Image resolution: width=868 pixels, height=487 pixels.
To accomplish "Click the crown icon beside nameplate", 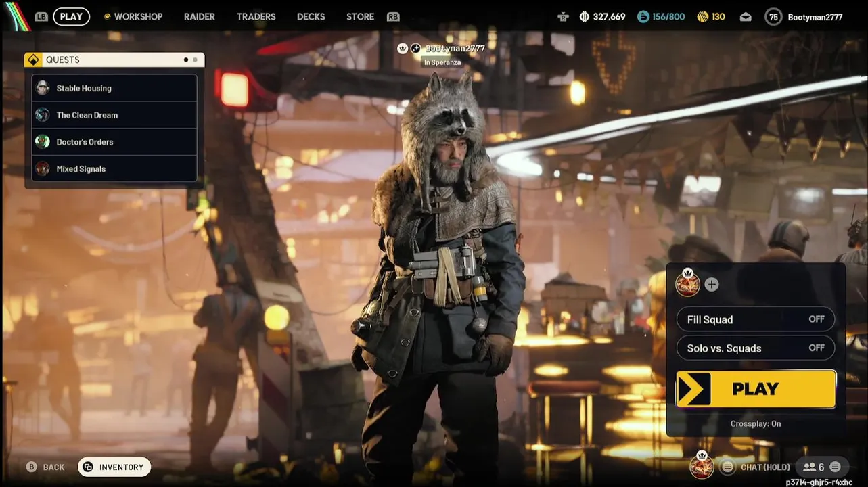I will pos(403,49).
